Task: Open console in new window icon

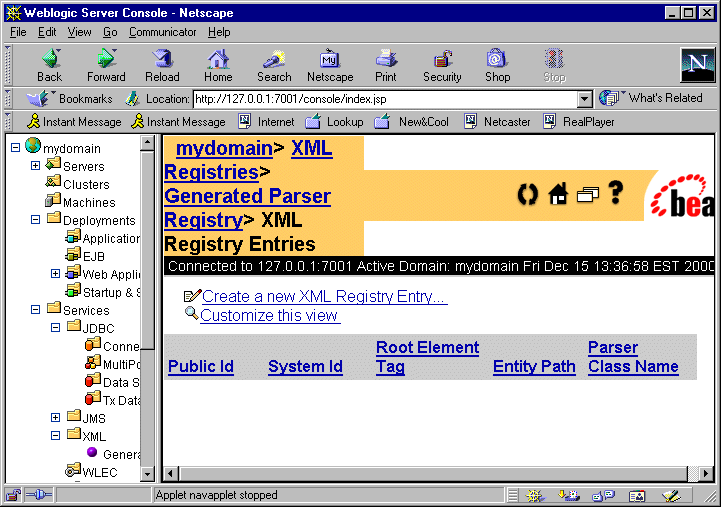Action: (588, 194)
